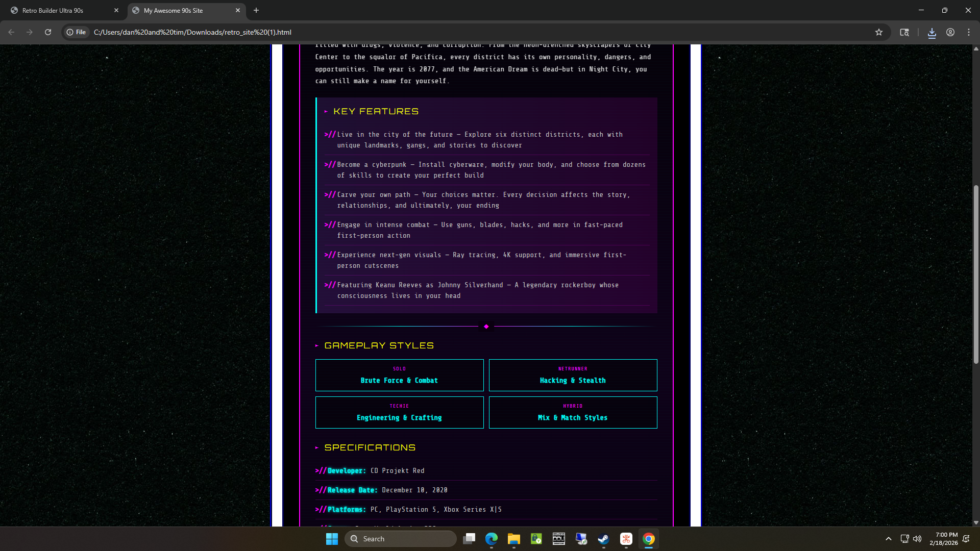Click the File site info icon
This screenshot has width=980, height=551.
tap(76, 32)
